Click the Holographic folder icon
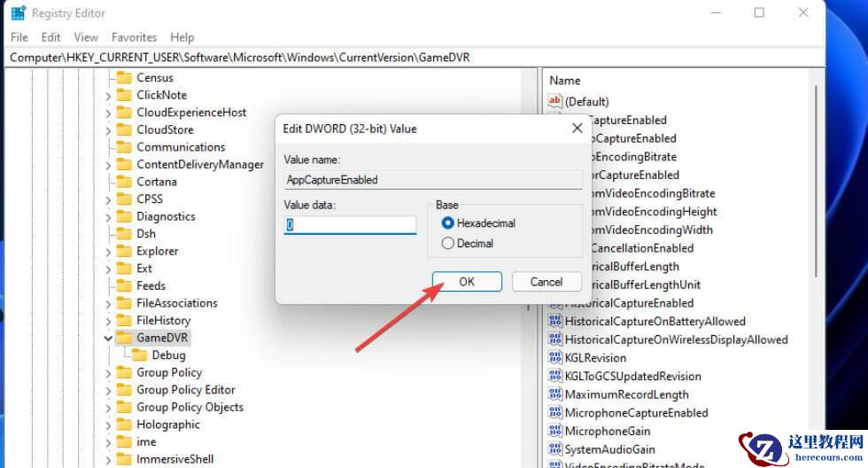Viewport: 868px width, 468px height. 124,425
